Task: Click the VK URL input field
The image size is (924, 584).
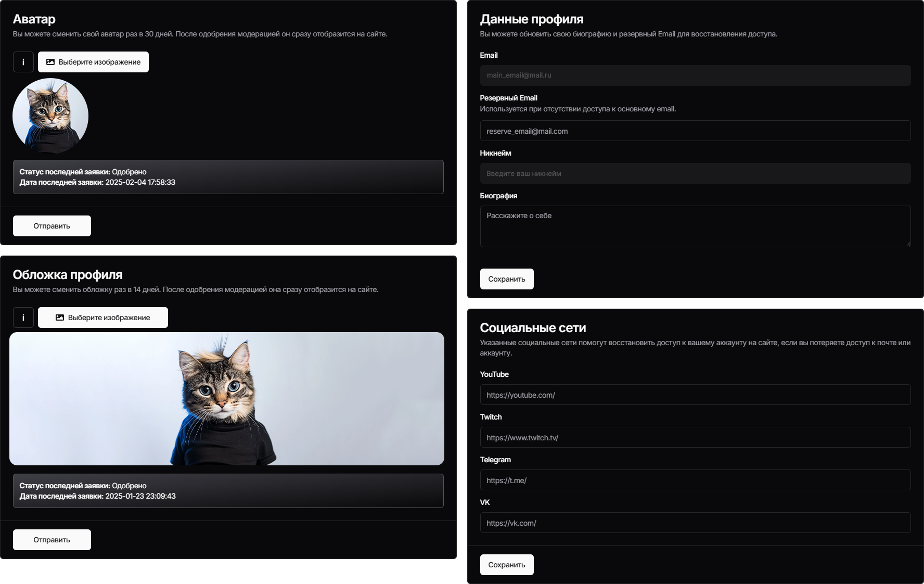Action: [695, 523]
